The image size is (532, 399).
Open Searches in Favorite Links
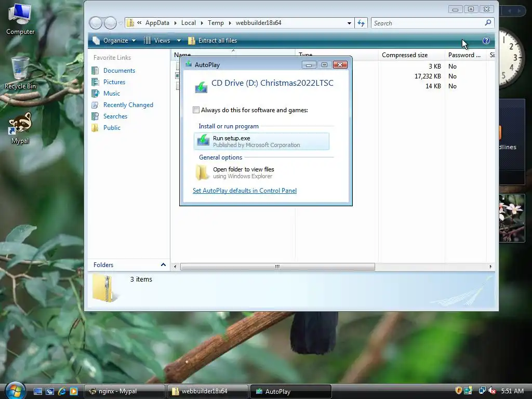115,116
